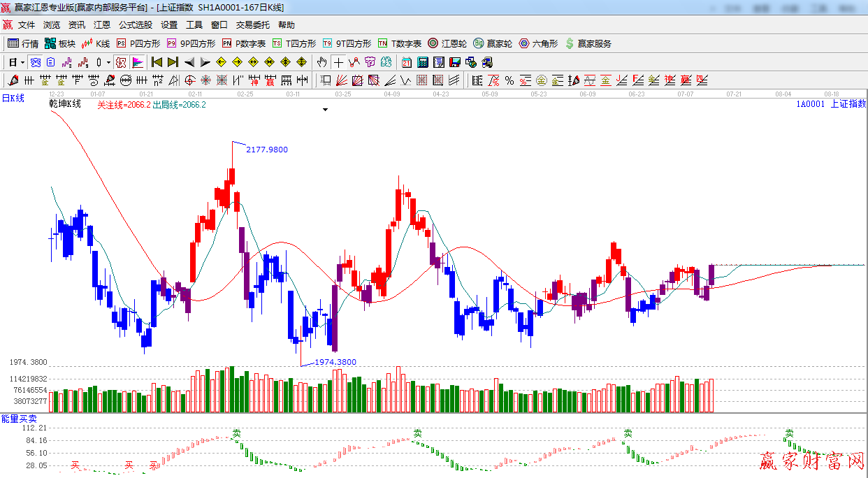The image size is (868, 478).
Task: Click the 行情 market quotes button
Action: click(x=23, y=43)
